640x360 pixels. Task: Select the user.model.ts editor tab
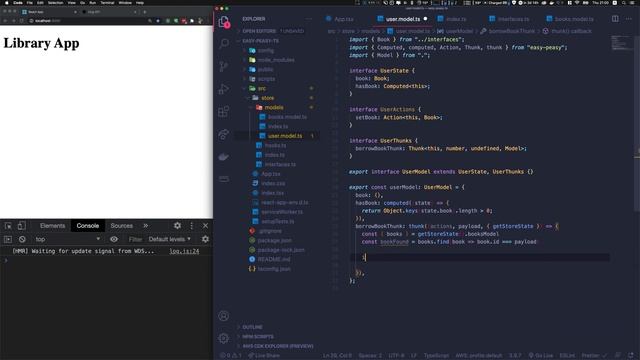pos(402,19)
